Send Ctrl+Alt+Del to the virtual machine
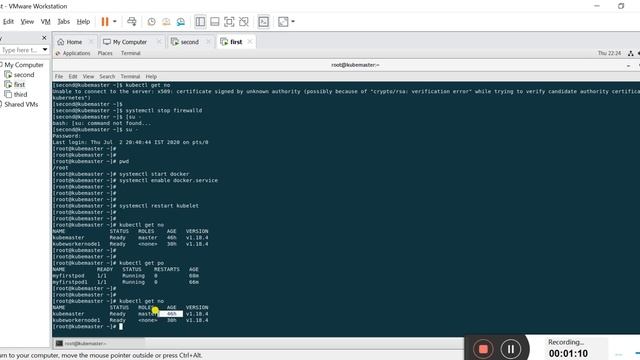Image resolution: width=640 pixels, height=360 pixels. (x=132, y=22)
